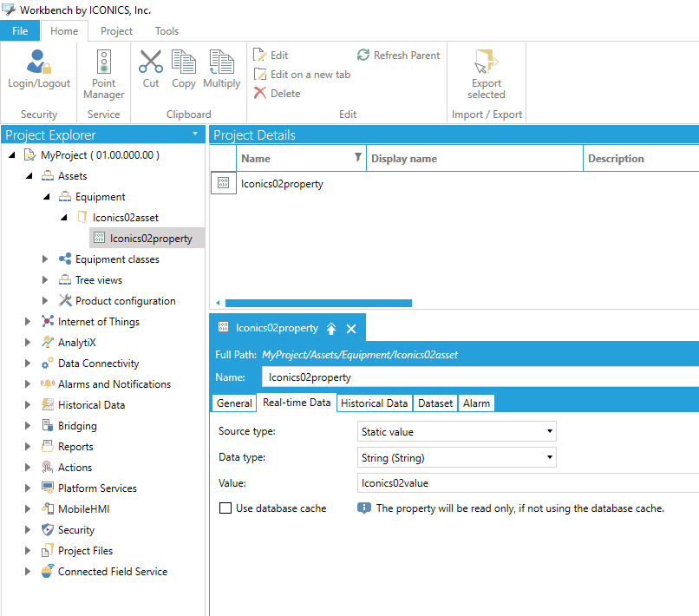Viewport: 699px width, 616px height.
Task: Close the Iconics02property editor tab
Action: [x=351, y=329]
